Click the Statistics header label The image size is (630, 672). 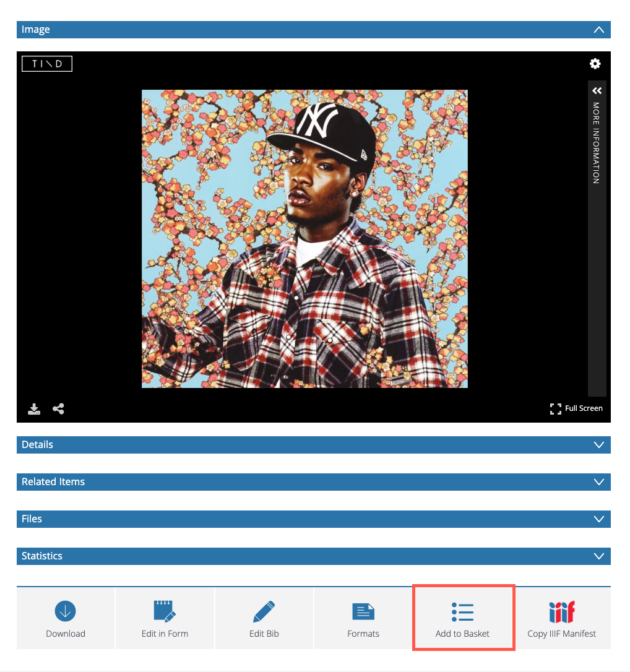point(42,556)
